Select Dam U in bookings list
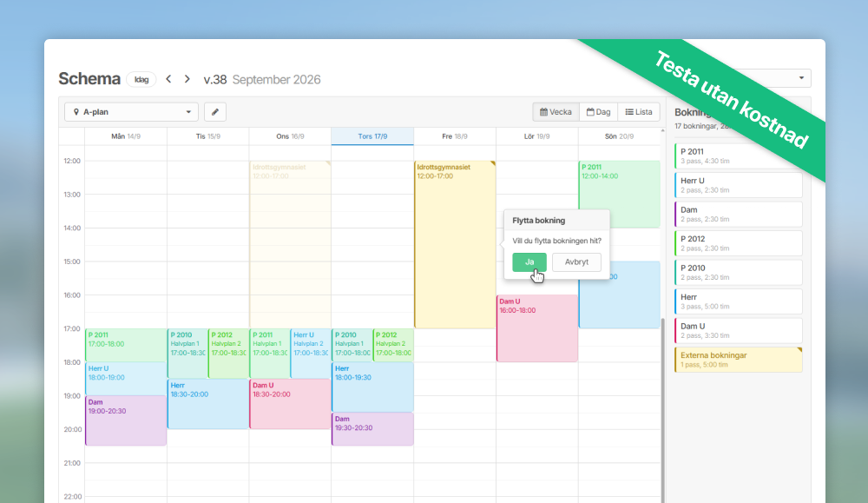 coord(739,330)
